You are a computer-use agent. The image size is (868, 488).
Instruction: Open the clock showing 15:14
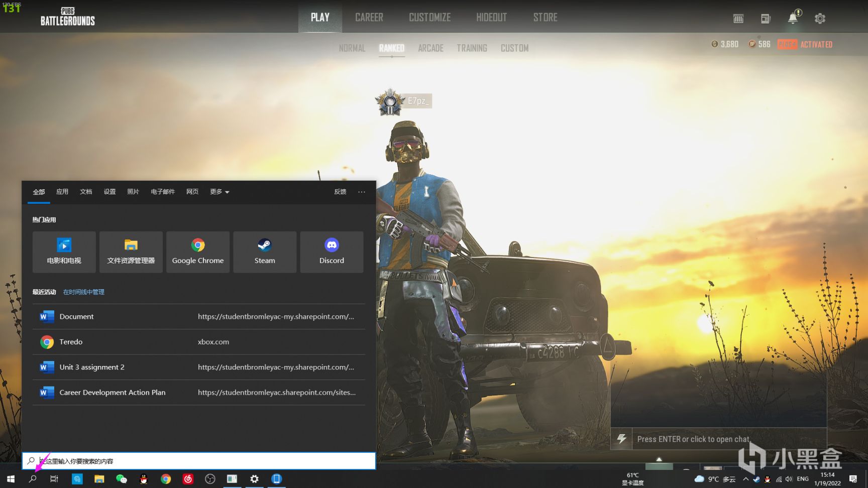pos(827,479)
